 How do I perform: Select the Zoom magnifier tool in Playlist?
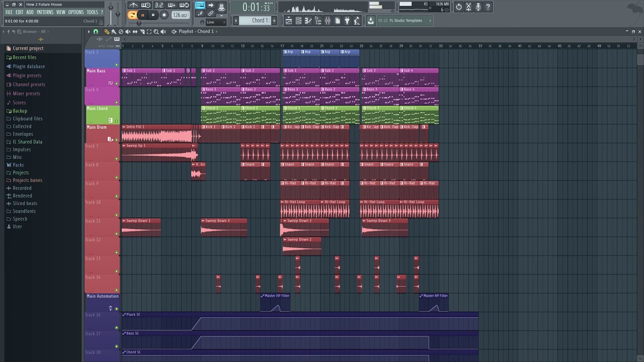[x=156, y=31]
